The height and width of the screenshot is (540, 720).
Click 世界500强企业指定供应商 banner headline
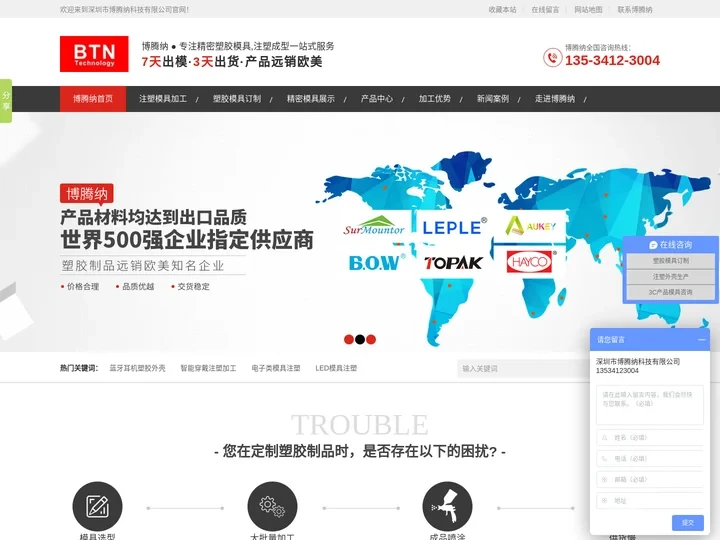(187, 240)
